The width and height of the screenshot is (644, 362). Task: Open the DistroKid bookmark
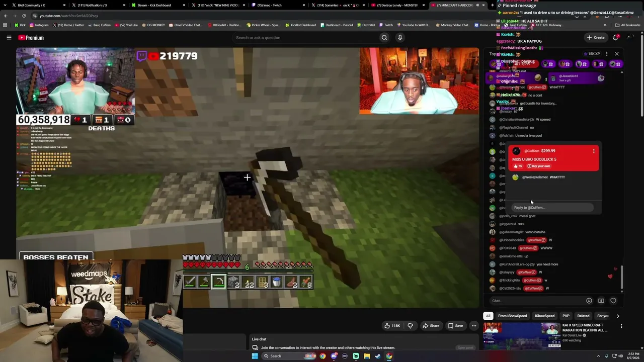(366, 25)
